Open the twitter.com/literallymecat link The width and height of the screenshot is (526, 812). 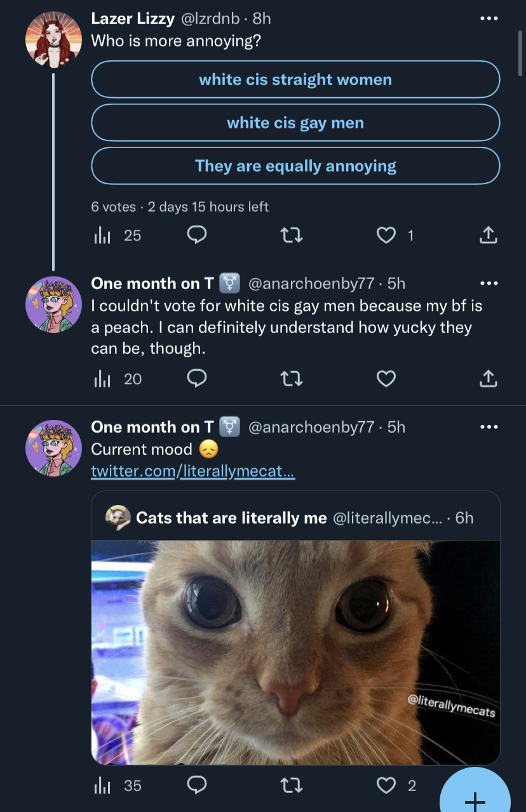[x=193, y=471]
